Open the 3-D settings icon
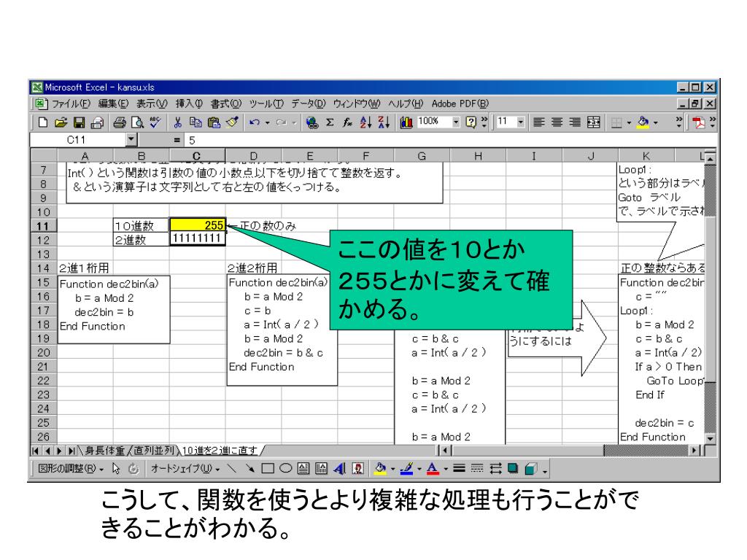Viewport: 747px width, 560px height. coord(531,469)
